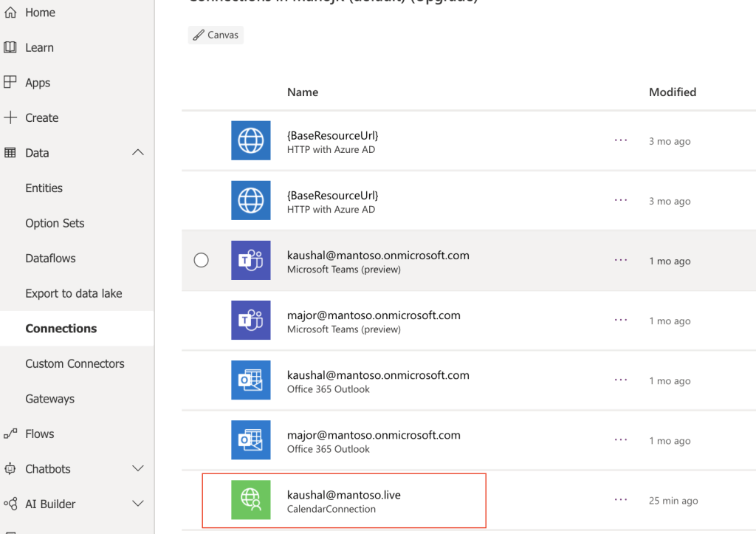Click the green CalendarConnection connector icon
This screenshot has height=534, width=756.
[x=250, y=501]
